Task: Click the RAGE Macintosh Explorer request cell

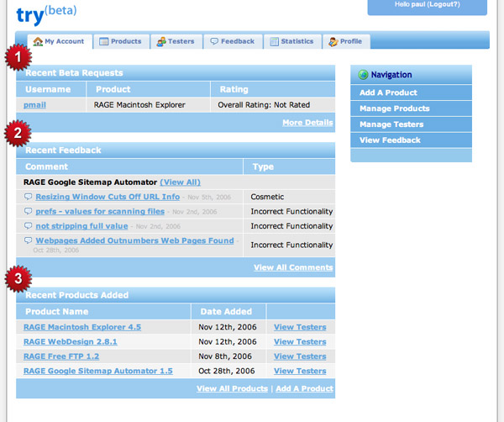Action: [148, 105]
